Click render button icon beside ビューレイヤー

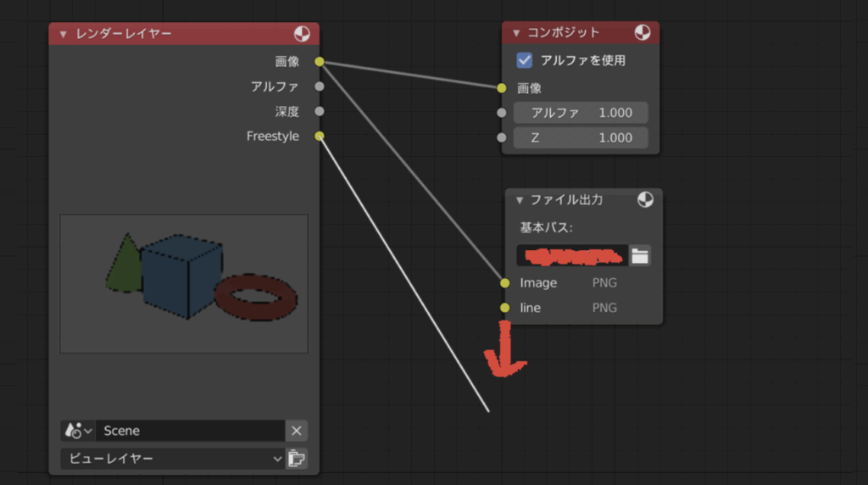(296, 459)
